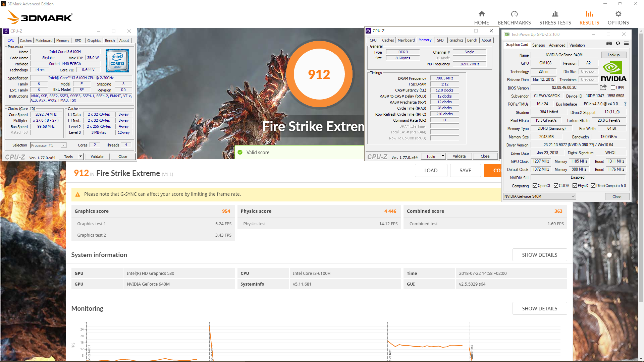This screenshot has width=644, height=362.
Task: Show details for Monitoring
Action: click(539, 309)
